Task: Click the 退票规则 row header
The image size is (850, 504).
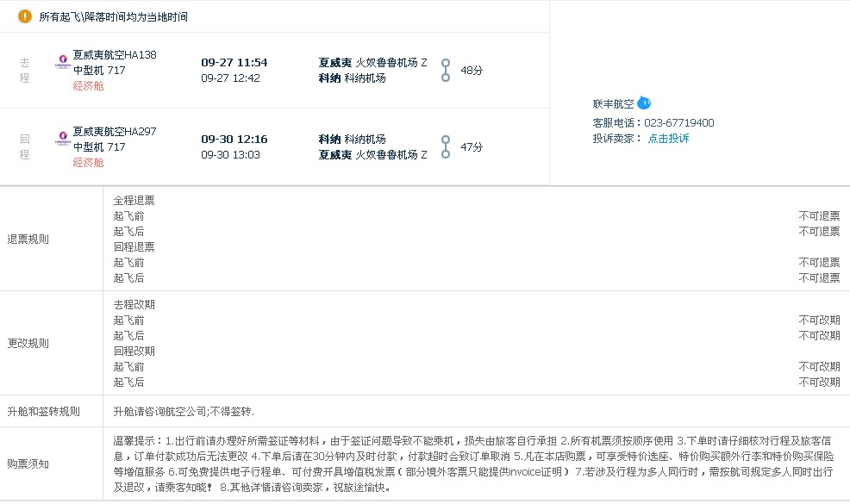Action: pyautogui.click(x=28, y=240)
